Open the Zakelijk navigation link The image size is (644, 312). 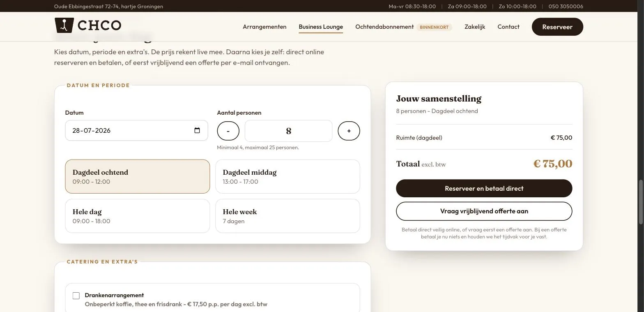pyautogui.click(x=475, y=27)
